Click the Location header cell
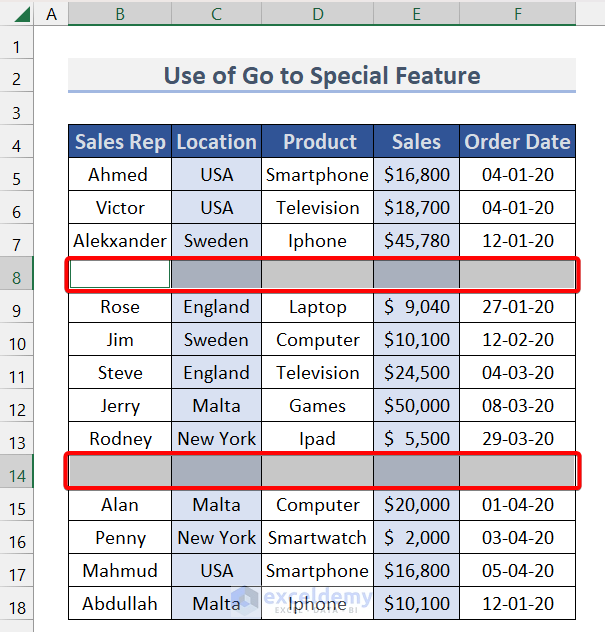Screen dimensions: 605x632 (x=216, y=142)
